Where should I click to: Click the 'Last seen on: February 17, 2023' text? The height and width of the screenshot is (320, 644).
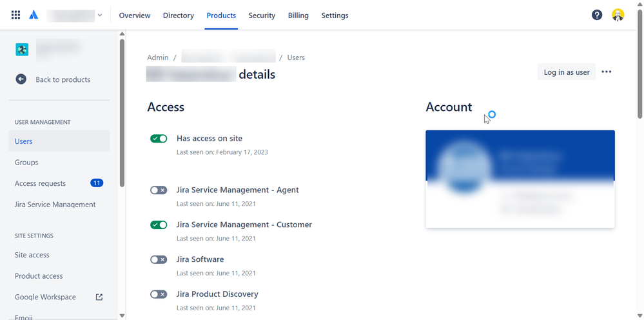(x=222, y=152)
